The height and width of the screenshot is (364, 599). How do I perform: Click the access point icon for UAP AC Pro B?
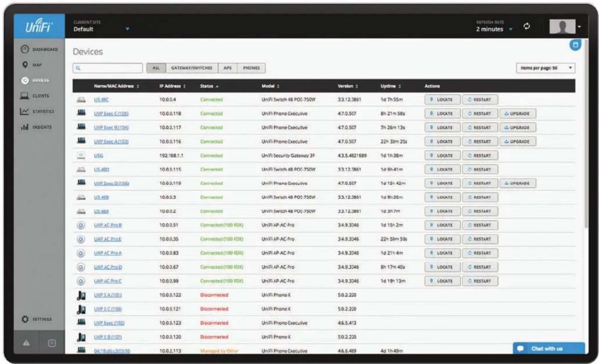[81, 226]
